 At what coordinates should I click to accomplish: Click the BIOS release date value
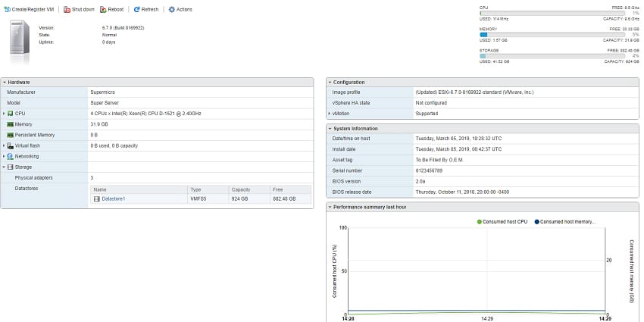(462, 192)
